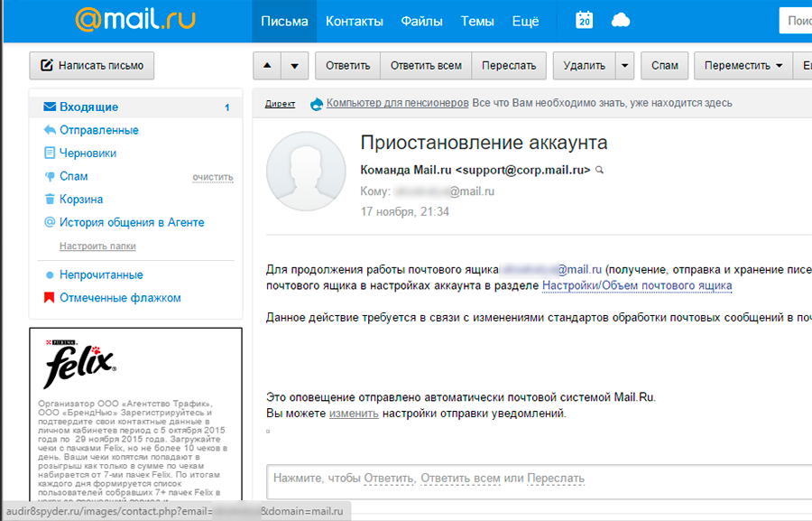
Task: Click the Drafts document icon
Action: click(x=50, y=153)
